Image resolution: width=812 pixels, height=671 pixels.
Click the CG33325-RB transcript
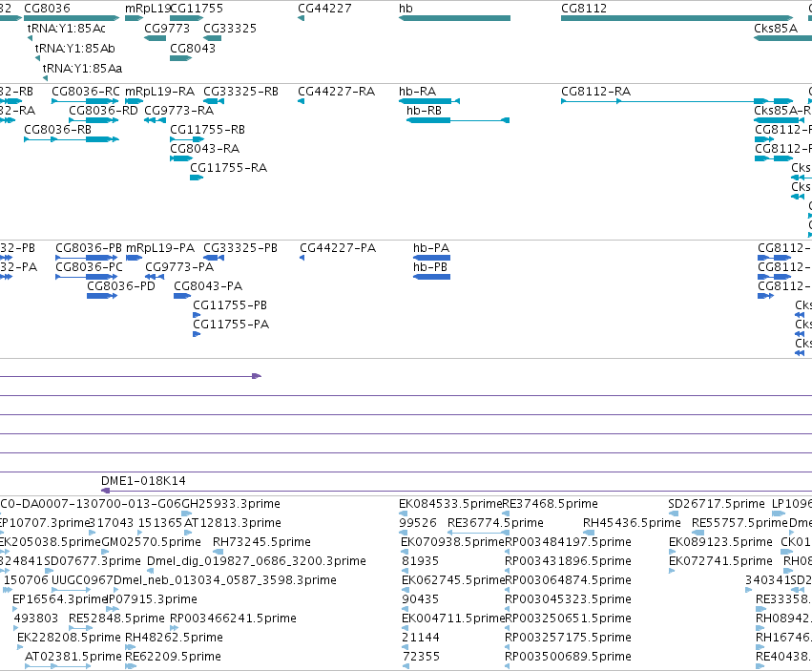tap(214, 101)
